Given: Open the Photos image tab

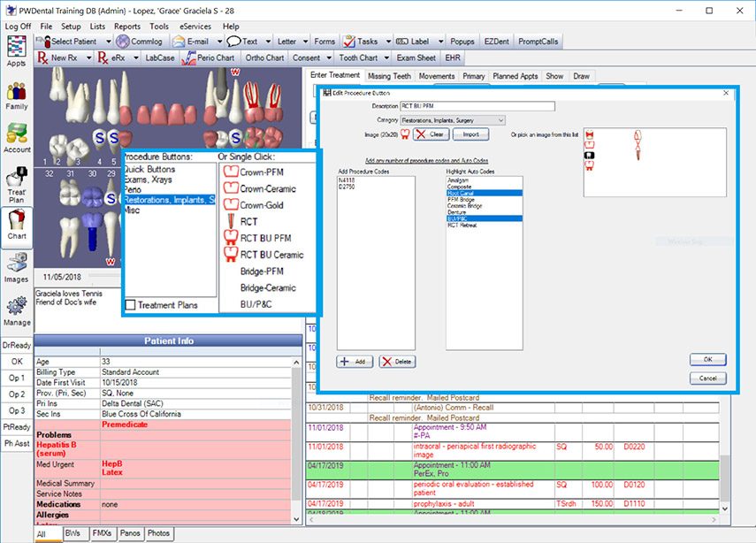Looking at the screenshot, I should click(158, 533).
